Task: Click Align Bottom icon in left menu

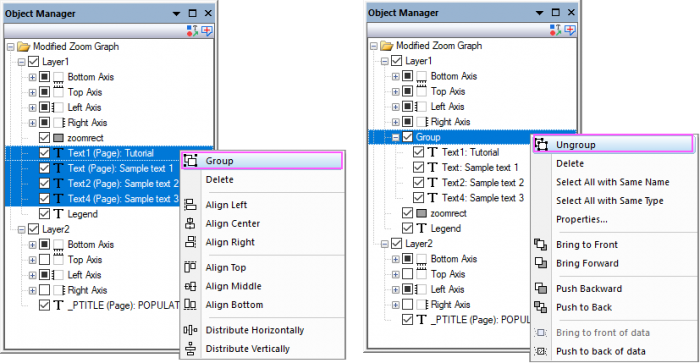Action: coord(190,305)
